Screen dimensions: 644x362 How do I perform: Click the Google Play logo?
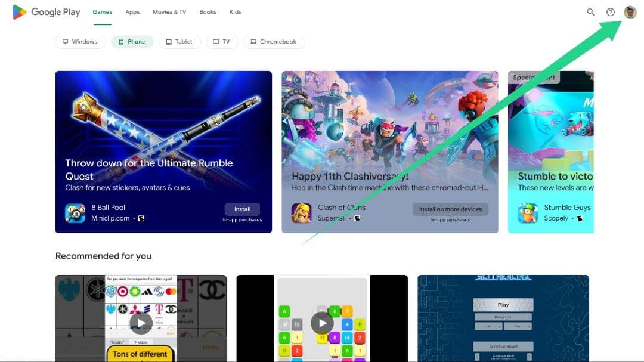click(x=47, y=12)
